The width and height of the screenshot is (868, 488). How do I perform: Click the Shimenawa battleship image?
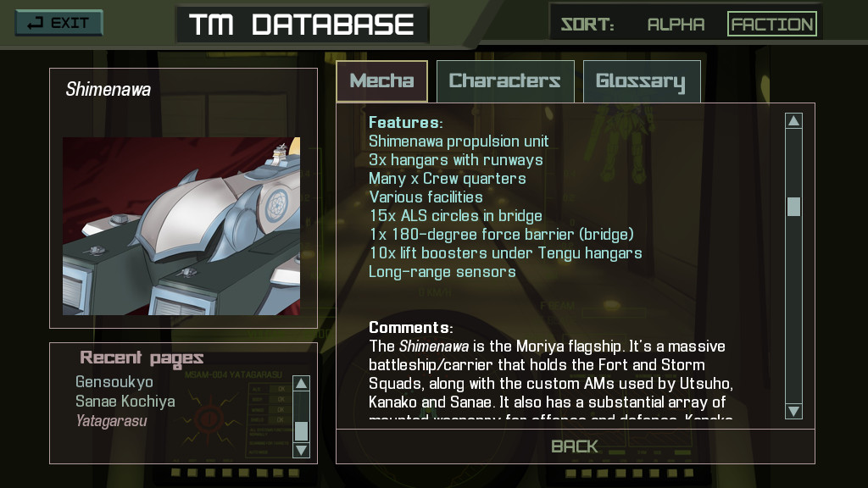(181, 226)
